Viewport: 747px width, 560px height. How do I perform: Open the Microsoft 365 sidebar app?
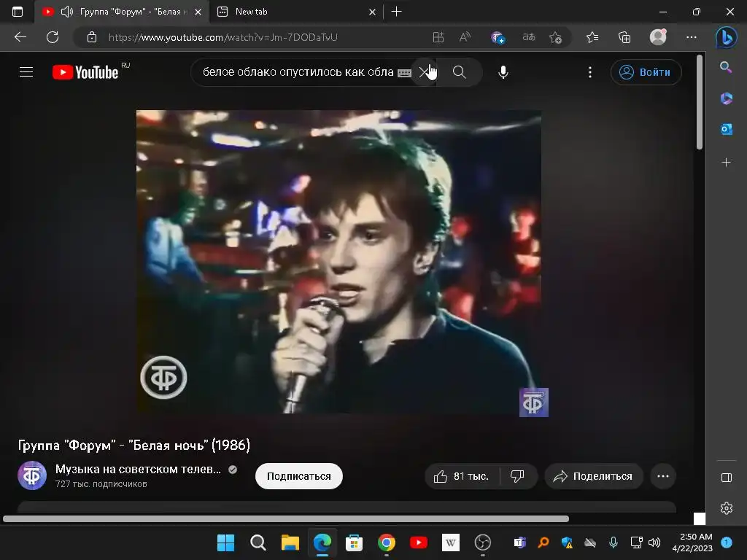pos(726,98)
